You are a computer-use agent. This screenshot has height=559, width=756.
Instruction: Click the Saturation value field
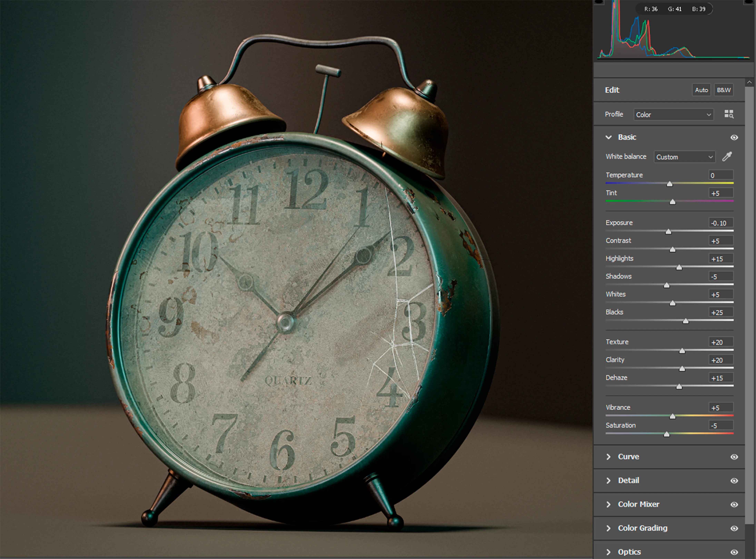point(721,426)
